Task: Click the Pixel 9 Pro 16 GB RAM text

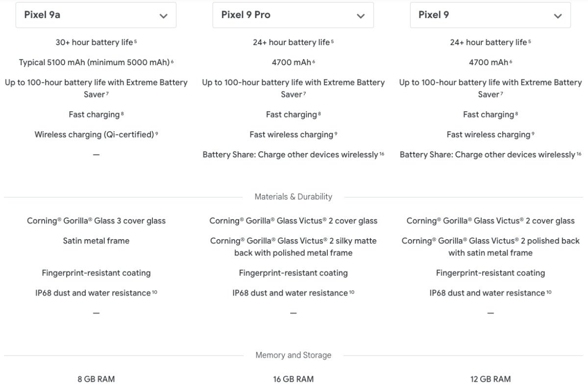Action: tap(293, 379)
